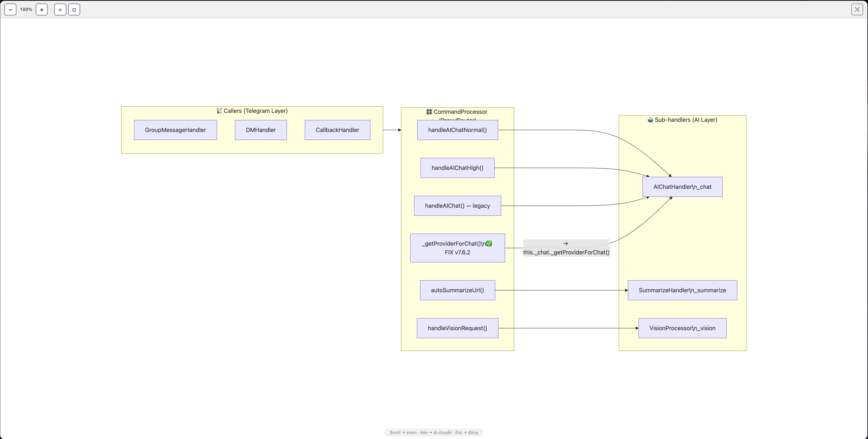Select the handleAIChatHigh() node
This screenshot has width=868, height=439.
pos(457,168)
